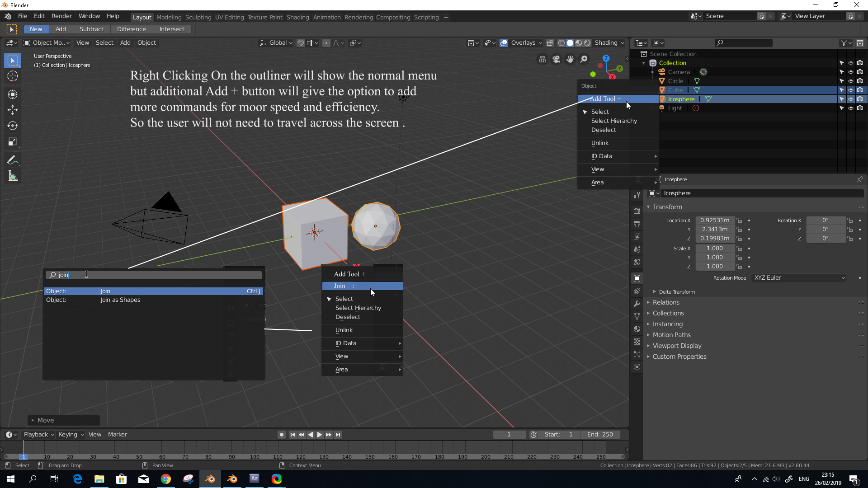Viewport: 868px width, 488px height.
Task: Click the outliner search field
Action: coord(743,43)
